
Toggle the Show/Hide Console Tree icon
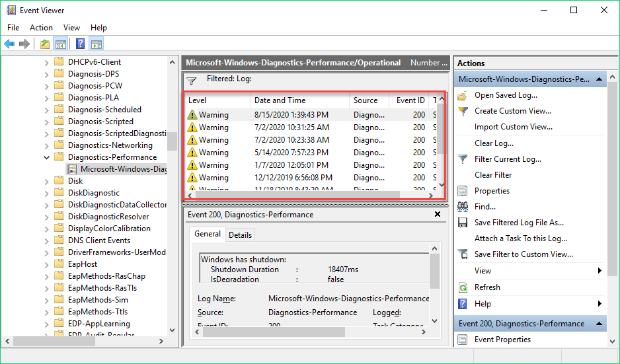coord(61,44)
